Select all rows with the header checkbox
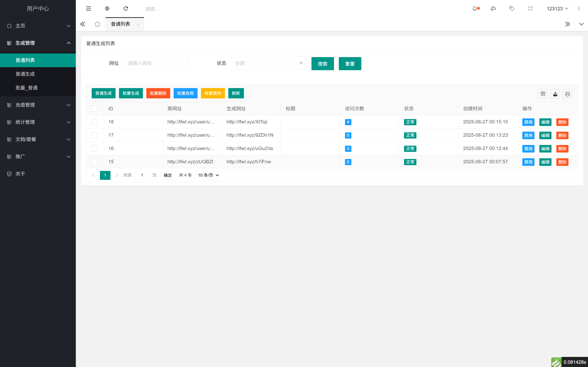Image resolution: width=588 pixels, height=367 pixels. click(95, 108)
